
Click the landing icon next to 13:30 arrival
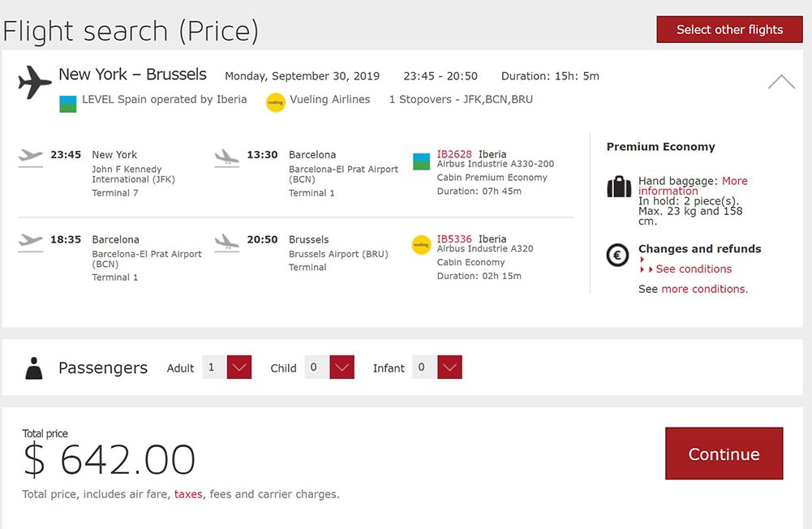tap(227, 157)
